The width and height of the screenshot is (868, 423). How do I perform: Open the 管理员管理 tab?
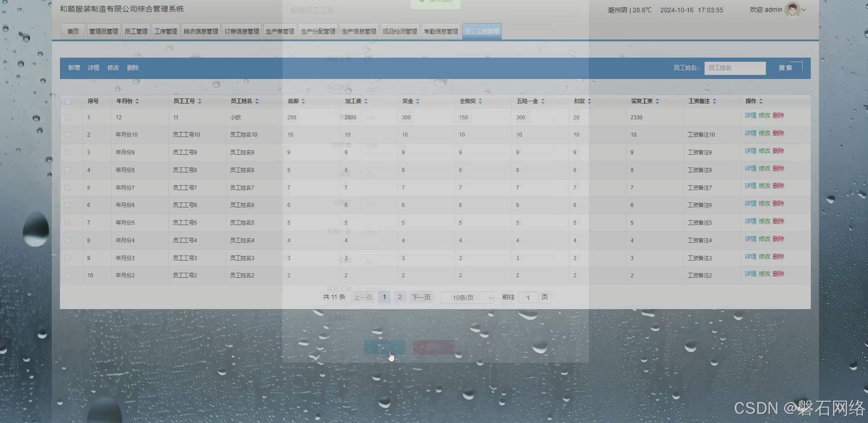pos(104,31)
